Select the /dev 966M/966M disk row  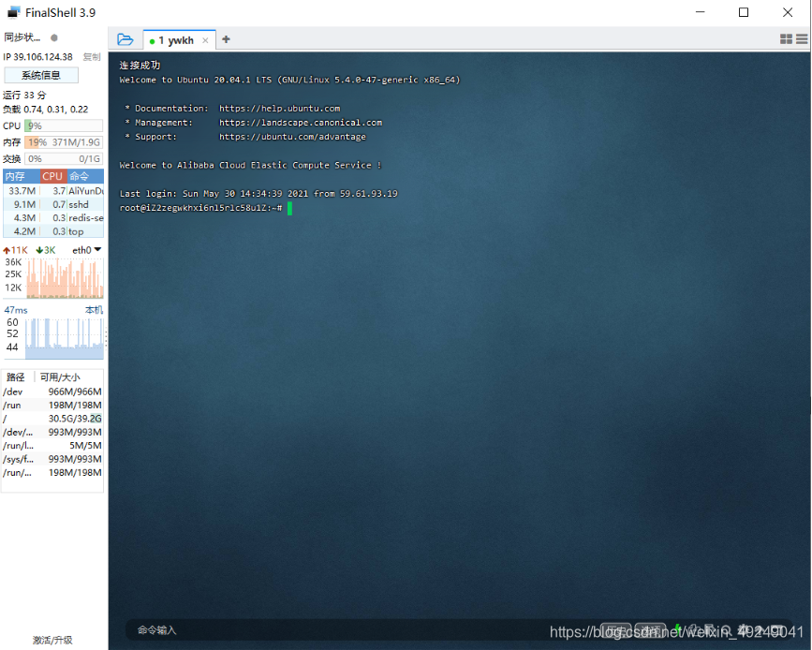click(52, 391)
